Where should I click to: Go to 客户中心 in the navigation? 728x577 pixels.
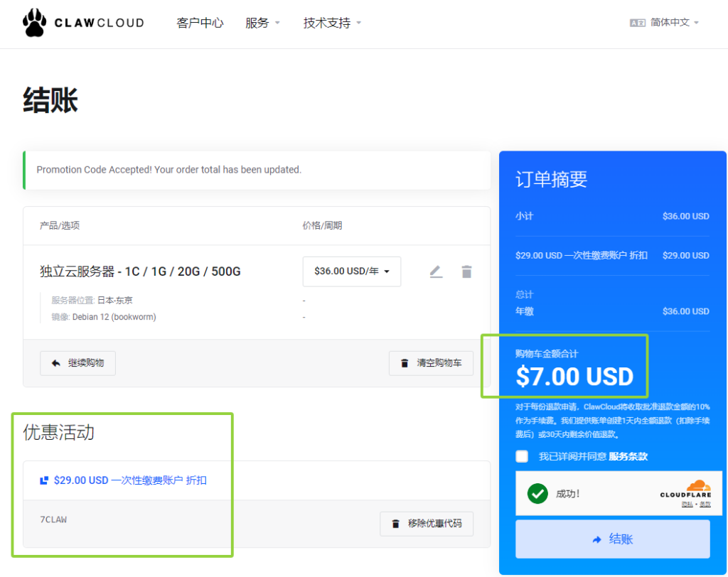coord(200,23)
